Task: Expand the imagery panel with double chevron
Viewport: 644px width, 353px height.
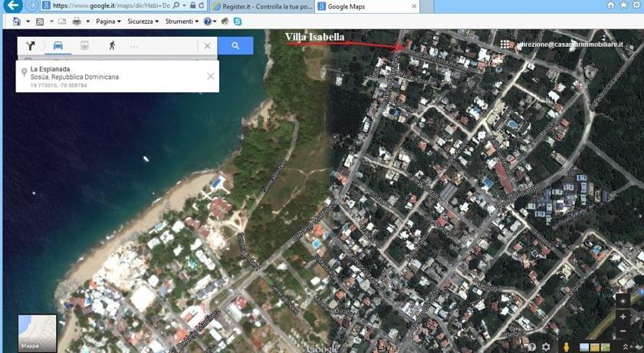Action: click(624, 347)
